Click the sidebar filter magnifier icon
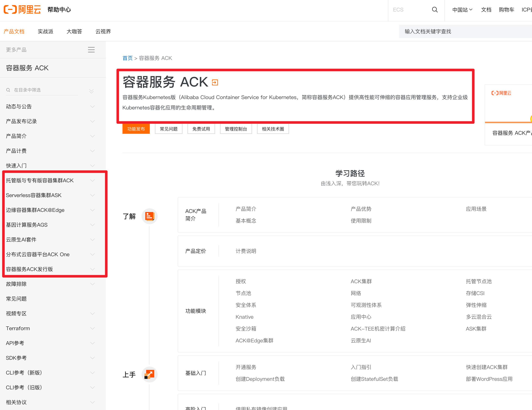This screenshot has width=532, height=410. pyautogui.click(x=8, y=90)
